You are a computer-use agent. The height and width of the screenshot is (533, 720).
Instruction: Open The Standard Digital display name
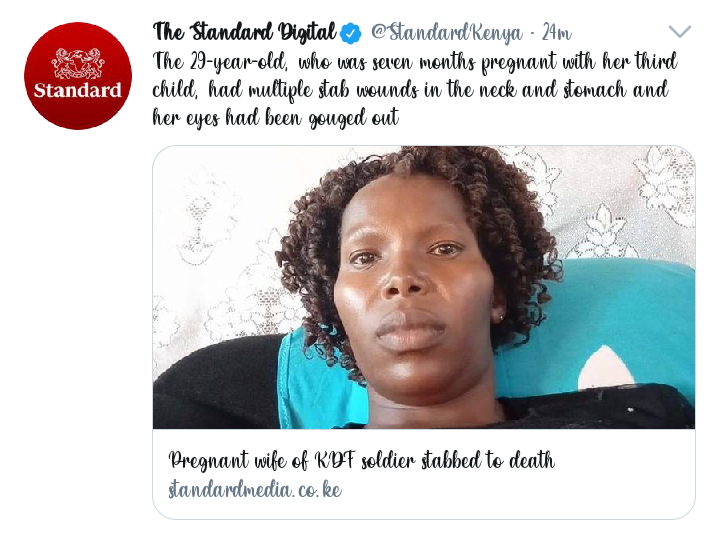pos(245,33)
